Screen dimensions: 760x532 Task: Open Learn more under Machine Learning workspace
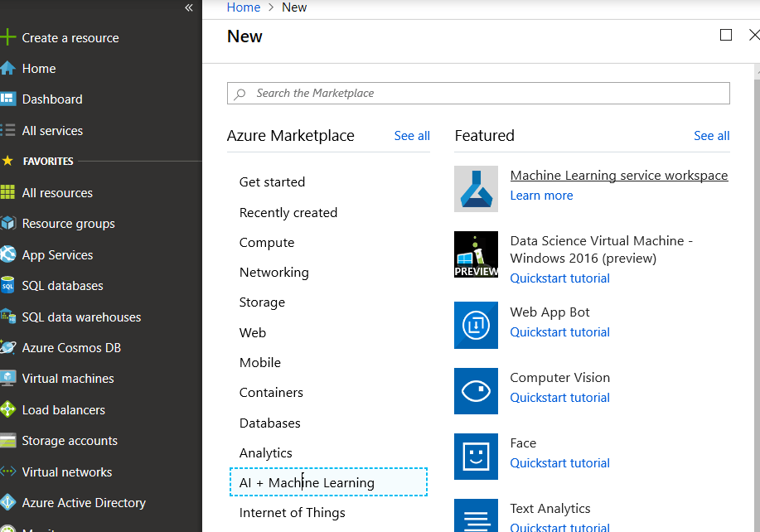tap(541, 195)
